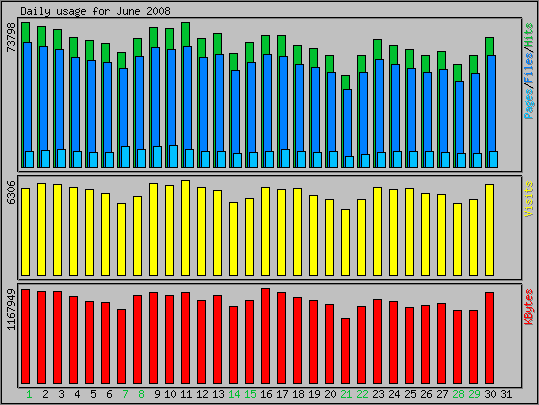Select the day 20 axis label

click(x=330, y=394)
